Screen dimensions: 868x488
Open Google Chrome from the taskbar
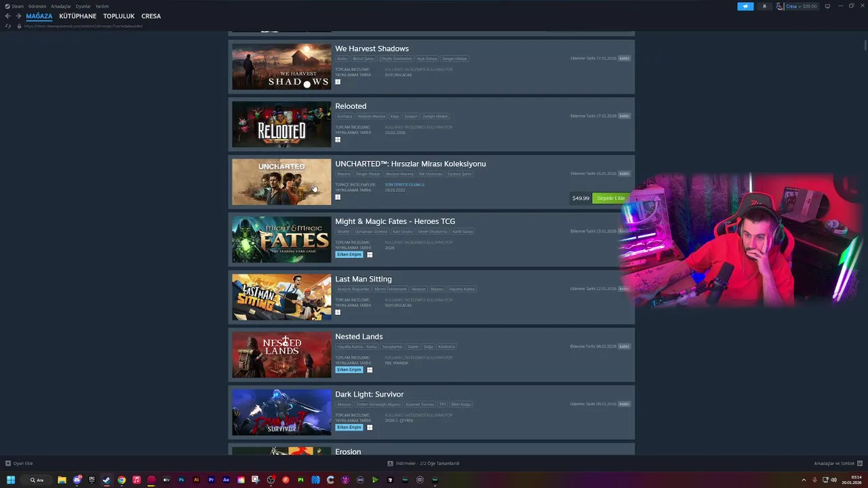[121, 480]
